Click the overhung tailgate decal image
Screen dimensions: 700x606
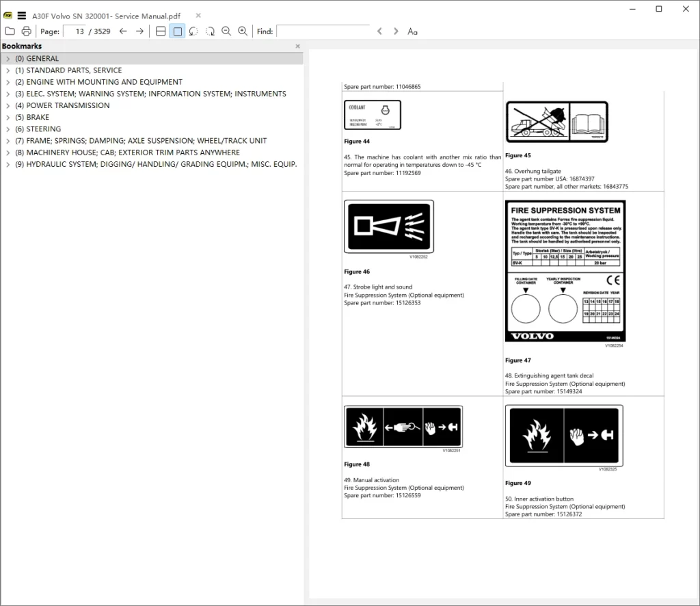pyautogui.click(x=556, y=122)
